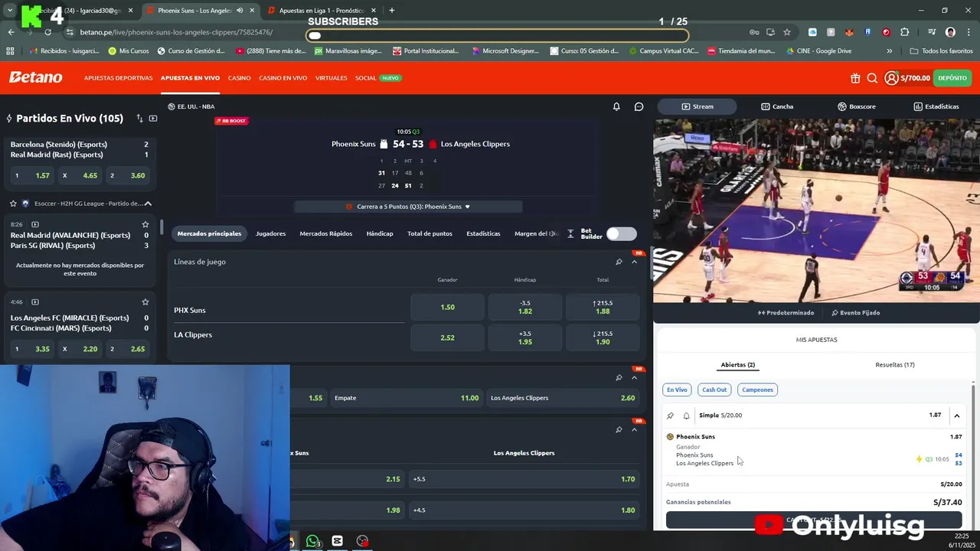Open the Chrome tab search dropdown
Screen dimensions: 980x551
point(9,11)
